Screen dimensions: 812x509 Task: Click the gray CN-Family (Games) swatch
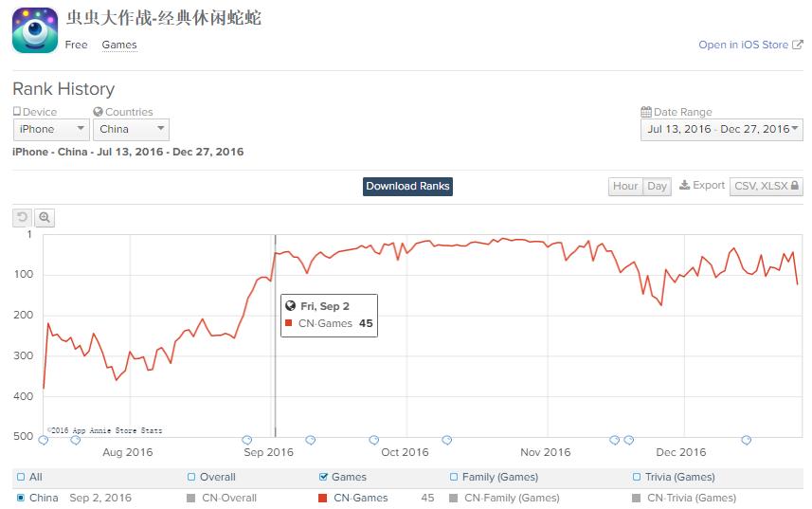click(454, 499)
